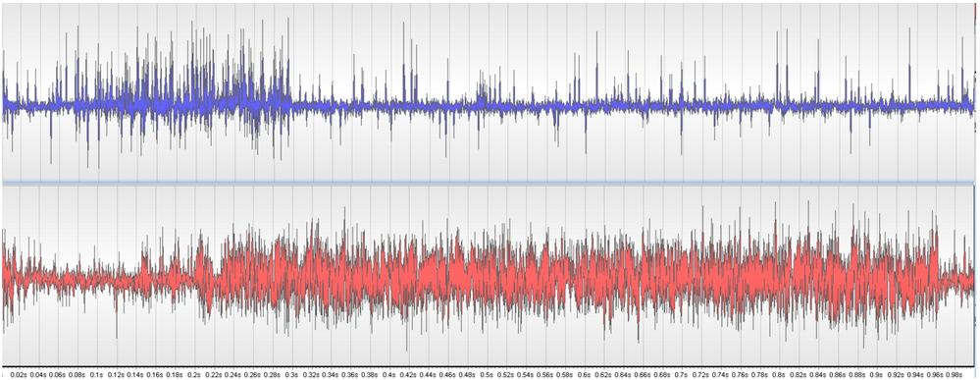Click the divider line between the two tracks
980x380 pixels.
(x=488, y=183)
